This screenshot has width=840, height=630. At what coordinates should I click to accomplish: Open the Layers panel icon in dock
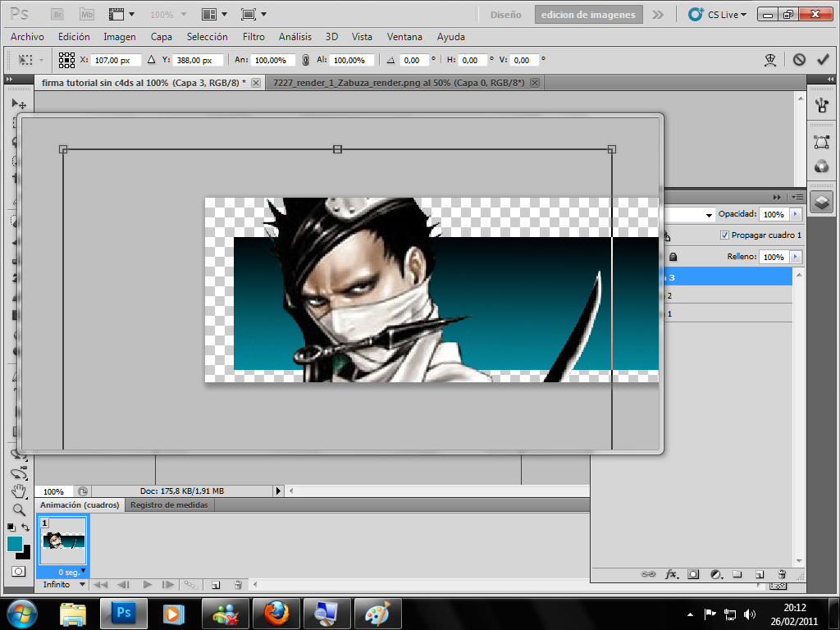coord(822,203)
